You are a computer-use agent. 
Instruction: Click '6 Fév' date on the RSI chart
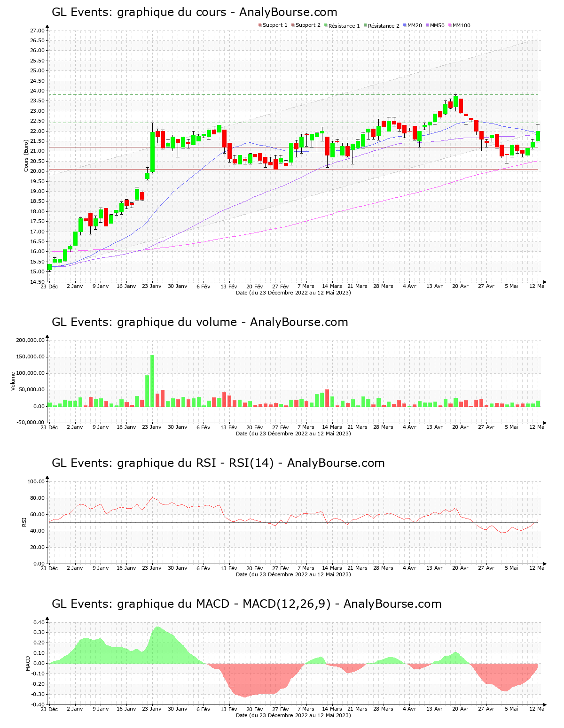pos(203,568)
